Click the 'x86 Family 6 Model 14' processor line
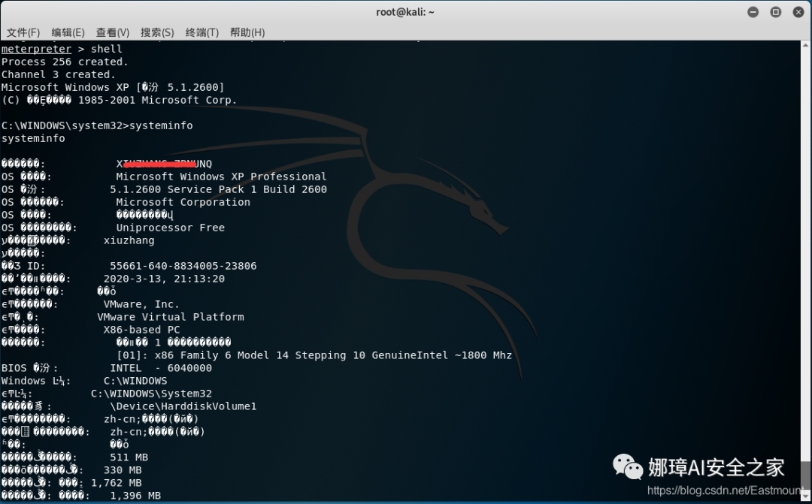The width and height of the screenshot is (812, 504). pyautogui.click(x=314, y=355)
